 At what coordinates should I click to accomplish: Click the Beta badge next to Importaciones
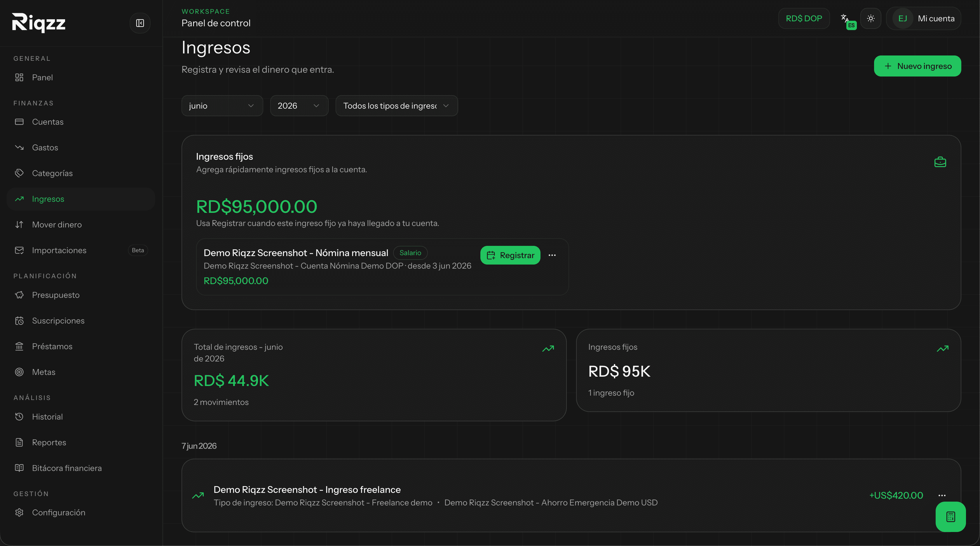pos(138,250)
